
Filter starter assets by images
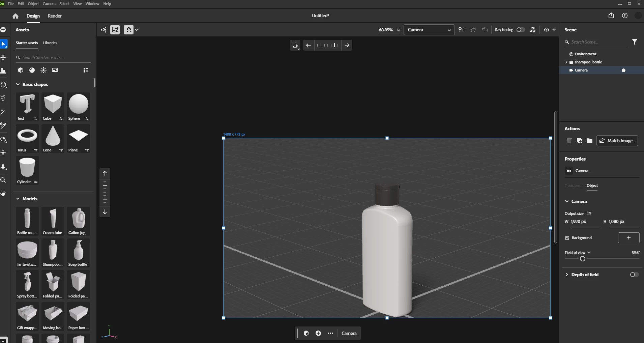click(x=55, y=70)
